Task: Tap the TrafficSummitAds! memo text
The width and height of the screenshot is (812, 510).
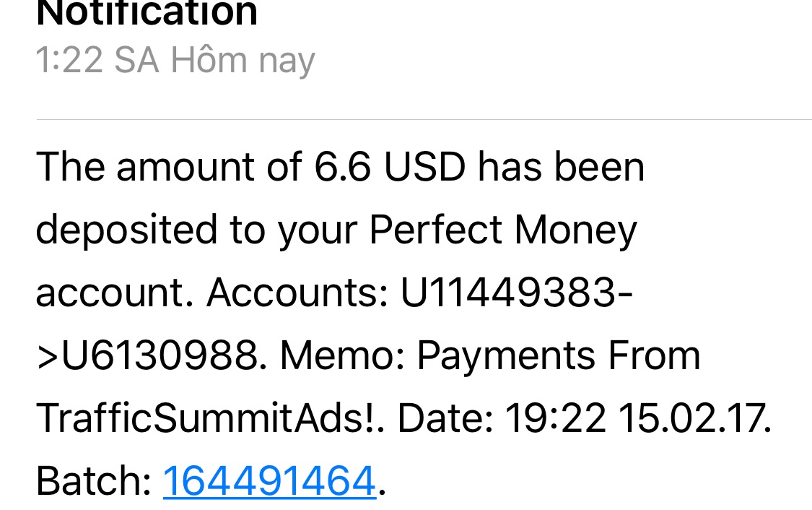Action: (x=209, y=418)
